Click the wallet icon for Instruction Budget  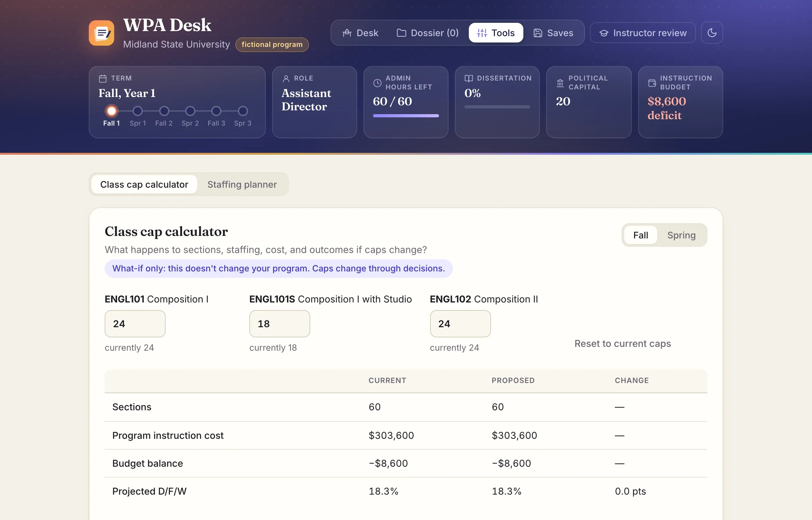(x=652, y=83)
